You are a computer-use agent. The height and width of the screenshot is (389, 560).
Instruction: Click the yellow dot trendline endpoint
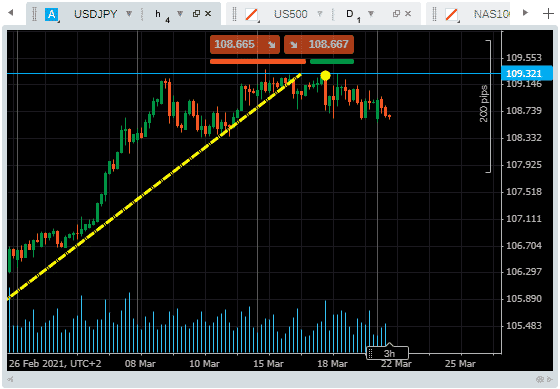pyautogui.click(x=325, y=75)
